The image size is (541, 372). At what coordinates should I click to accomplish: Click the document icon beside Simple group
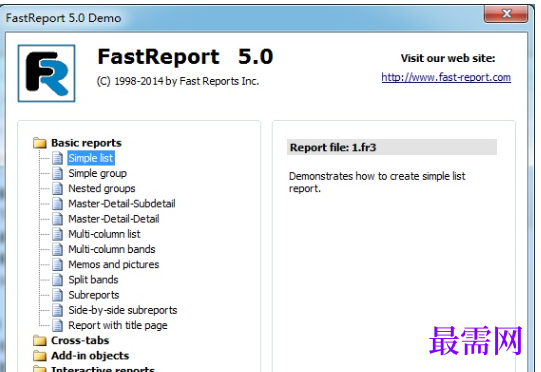pos(58,173)
